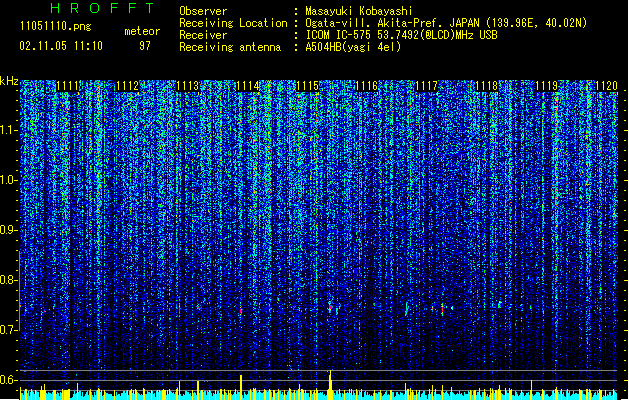Click the Observer label
This screenshot has width=629, height=400.
point(203,11)
